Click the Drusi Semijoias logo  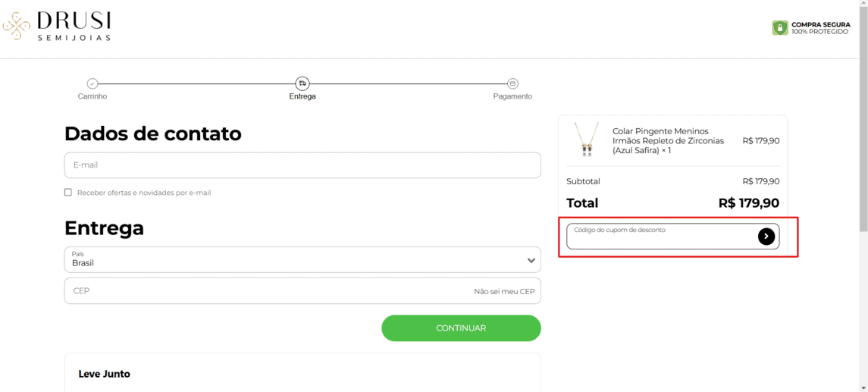point(57,26)
